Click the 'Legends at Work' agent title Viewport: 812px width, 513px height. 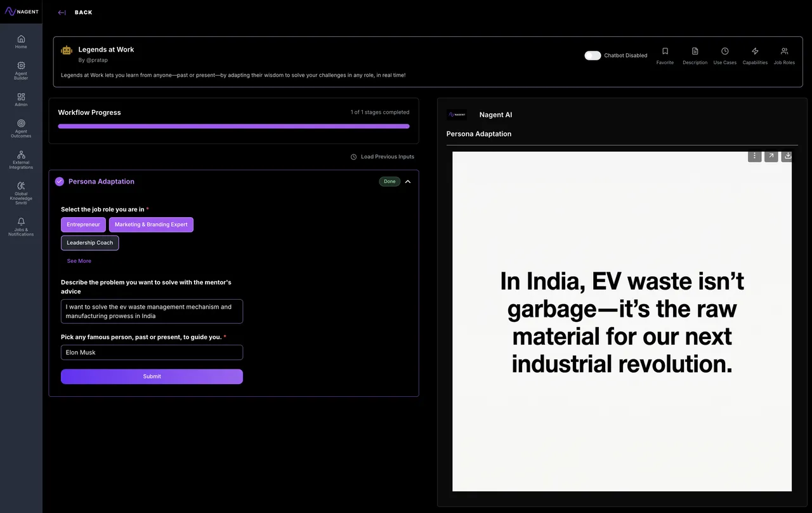tap(106, 50)
